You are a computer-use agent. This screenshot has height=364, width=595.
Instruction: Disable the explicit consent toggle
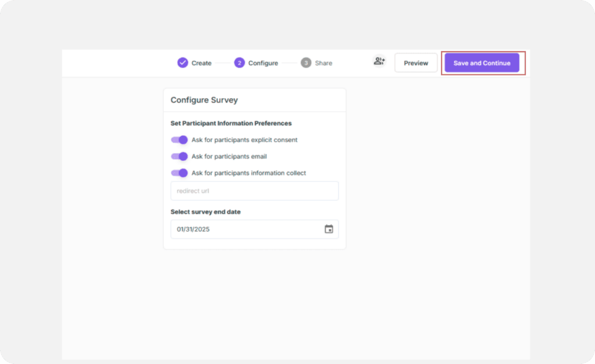(180, 140)
